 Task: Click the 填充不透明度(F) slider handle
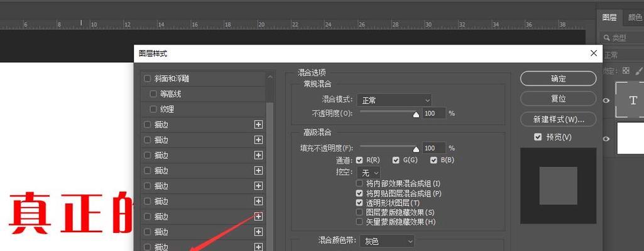pyautogui.click(x=416, y=150)
